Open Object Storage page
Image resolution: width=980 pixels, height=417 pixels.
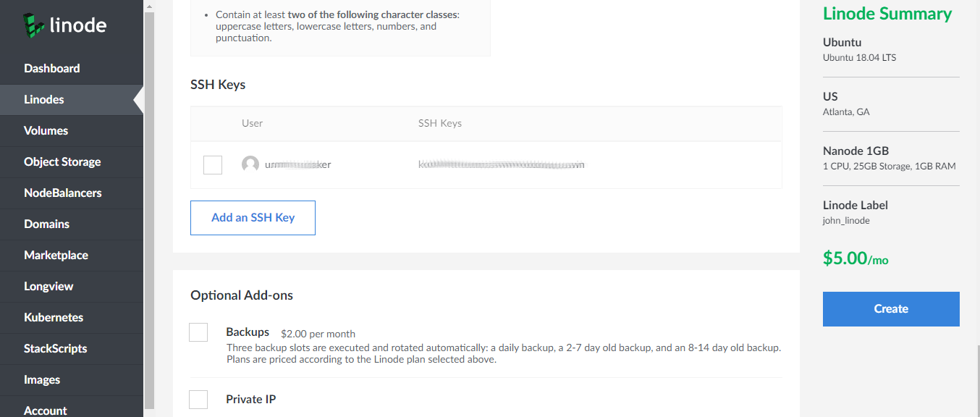(62, 162)
